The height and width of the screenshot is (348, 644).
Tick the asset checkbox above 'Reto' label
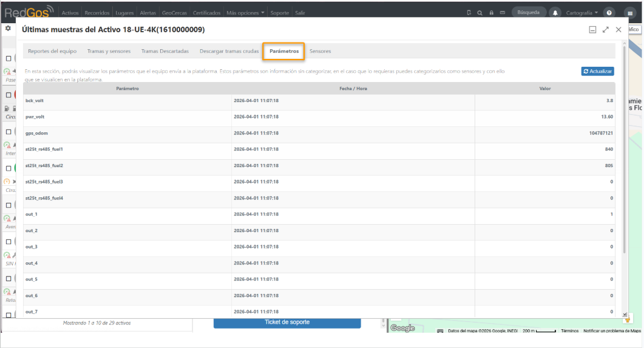point(8,279)
